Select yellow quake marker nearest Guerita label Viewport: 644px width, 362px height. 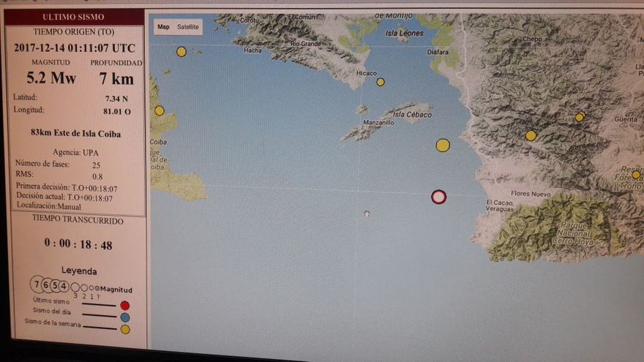580,117
